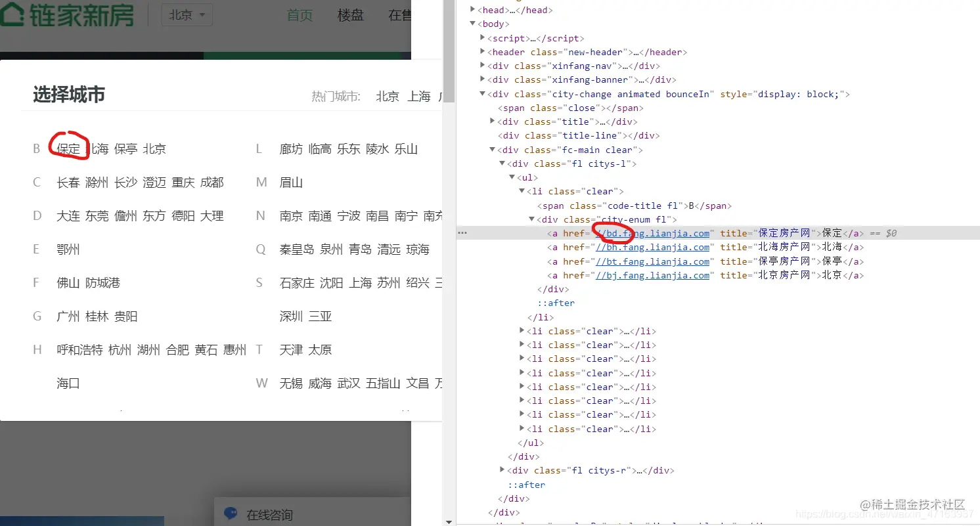Select 北京 in the B city row
Screen dimensions: 980x526
(x=154, y=149)
